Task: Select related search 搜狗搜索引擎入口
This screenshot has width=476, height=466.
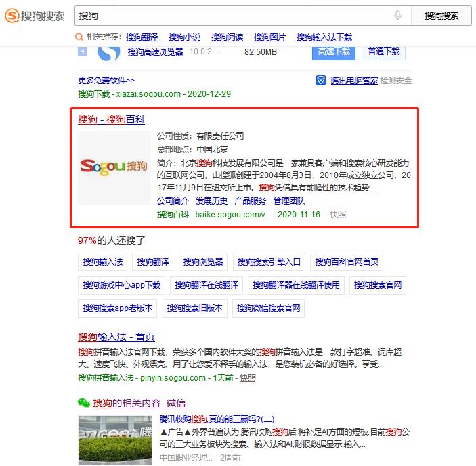Action: point(269,261)
